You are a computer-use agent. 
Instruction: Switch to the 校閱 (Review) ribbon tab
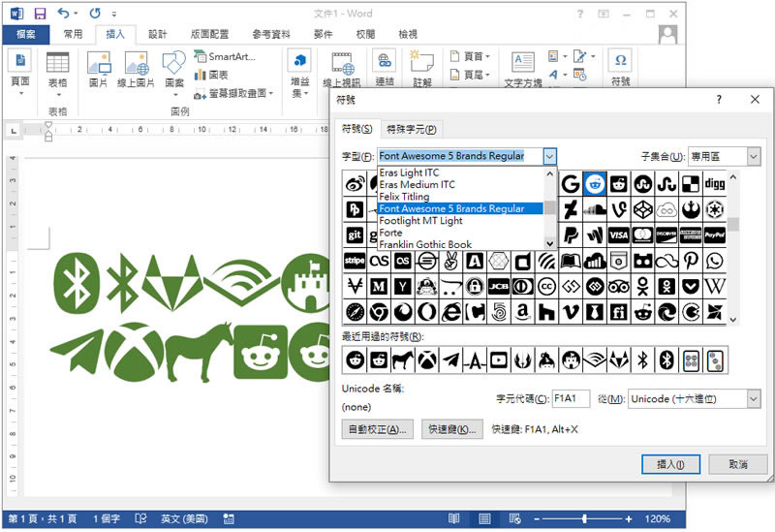point(365,34)
